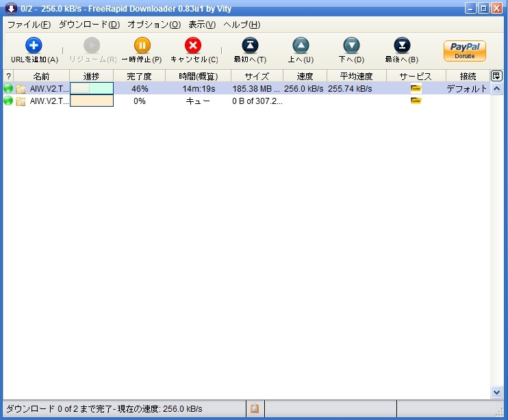
Task: Pause the download with the orange icon
Action: click(x=142, y=45)
